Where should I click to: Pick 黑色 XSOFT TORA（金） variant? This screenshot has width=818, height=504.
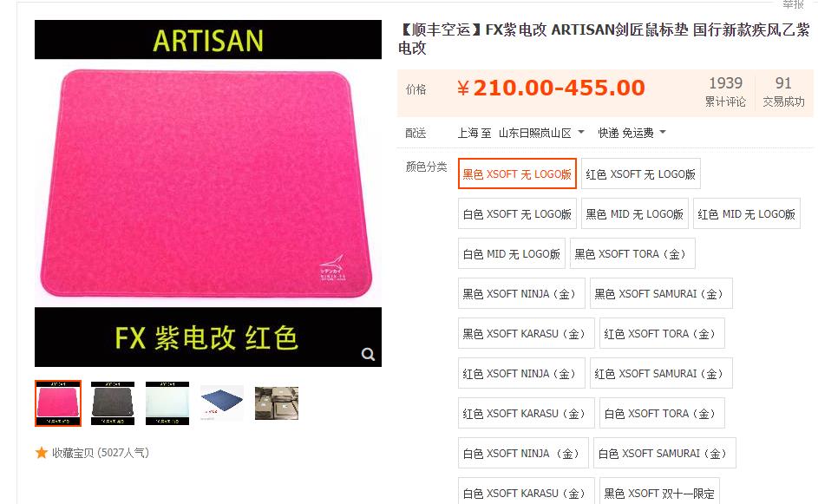pos(632,253)
